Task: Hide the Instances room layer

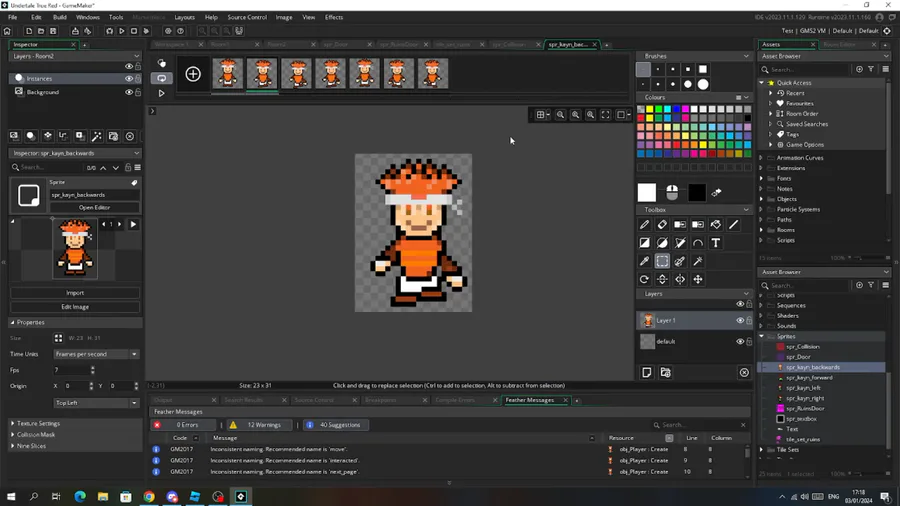Action: click(x=129, y=79)
